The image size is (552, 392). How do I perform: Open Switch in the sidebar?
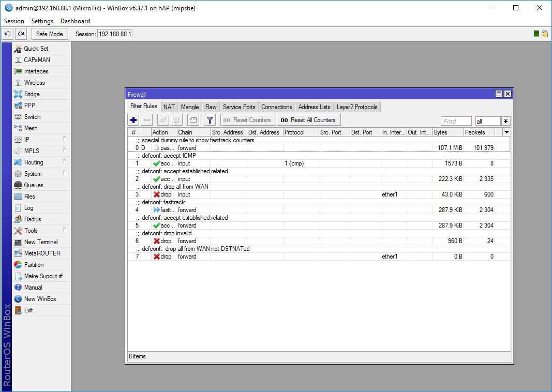pyautogui.click(x=41, y=117)
